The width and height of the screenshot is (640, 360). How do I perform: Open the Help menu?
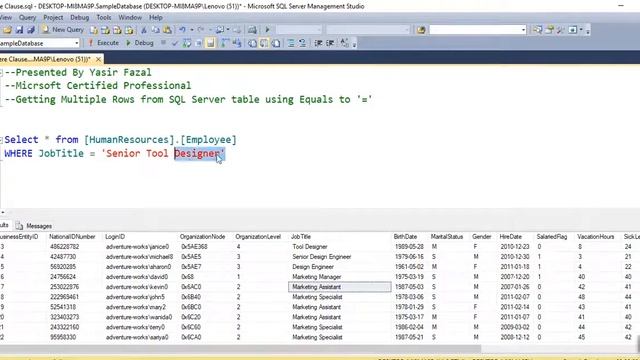point(156,18)
